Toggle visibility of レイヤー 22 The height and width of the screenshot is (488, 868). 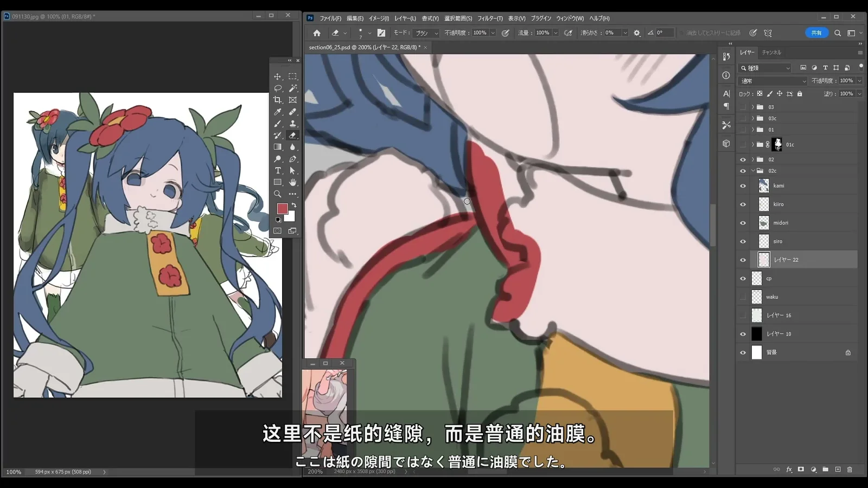743,260
